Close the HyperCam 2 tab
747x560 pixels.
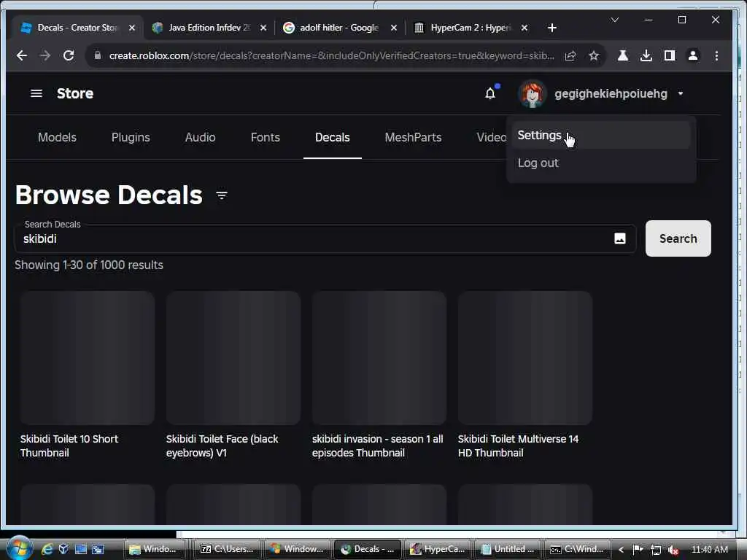pos(524,28)
